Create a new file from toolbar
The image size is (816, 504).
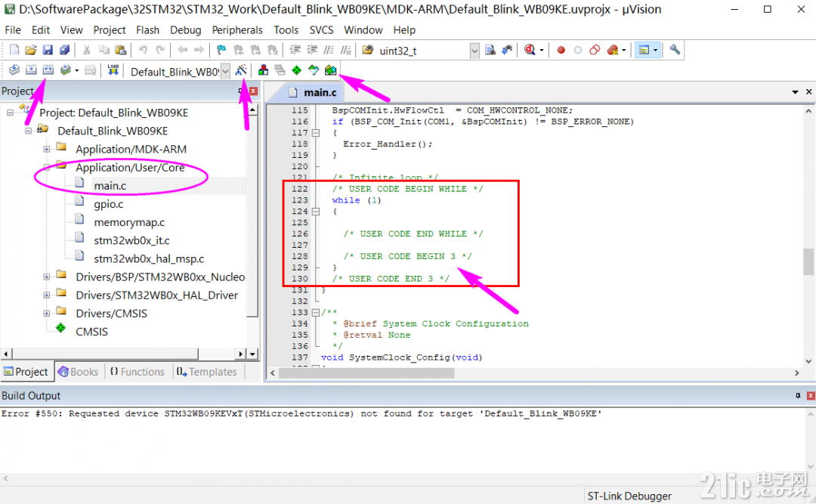click(14, 50)
